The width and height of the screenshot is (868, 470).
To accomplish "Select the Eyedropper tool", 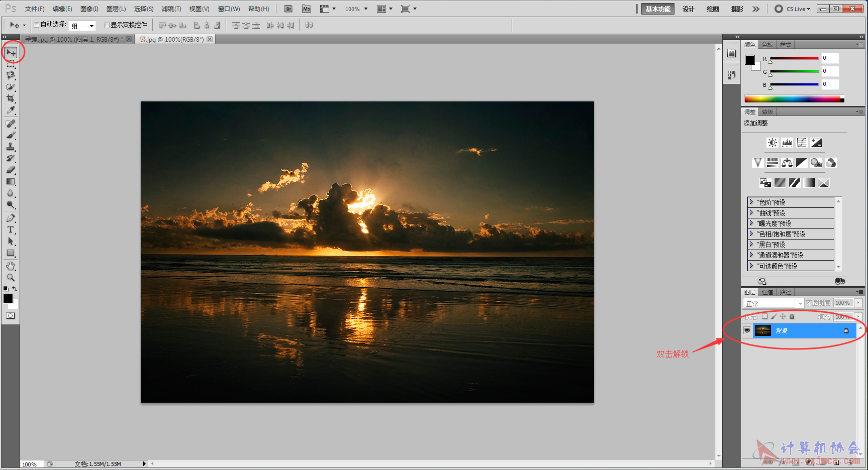I will pyautogui.click(x=11, y=110).
